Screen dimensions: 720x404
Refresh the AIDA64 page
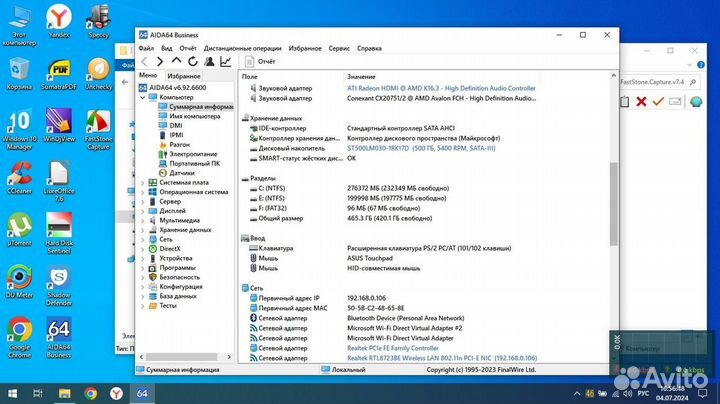(193, 62)
